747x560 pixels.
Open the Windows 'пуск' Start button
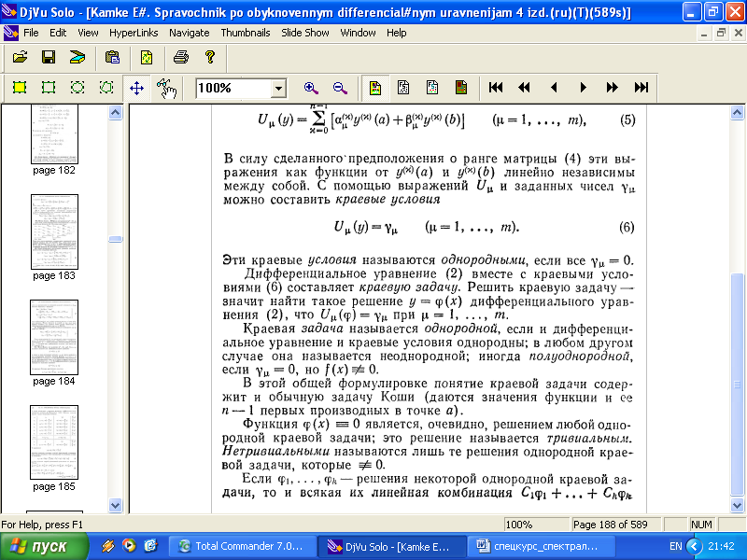tap(44, 546)
